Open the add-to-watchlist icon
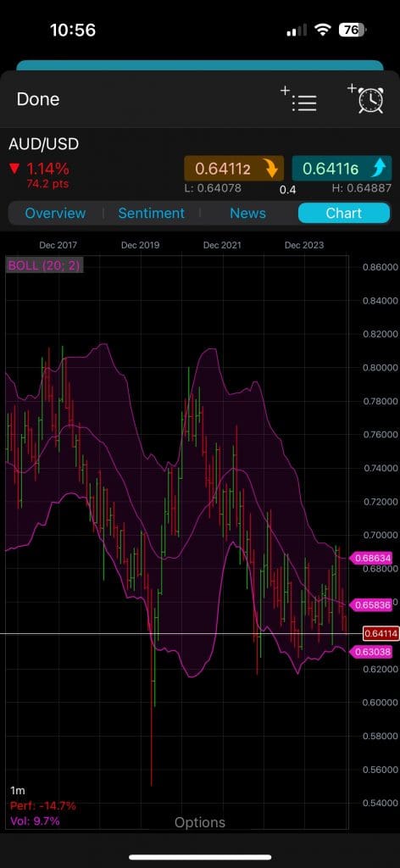400x868 pixels. click(298, 99)
